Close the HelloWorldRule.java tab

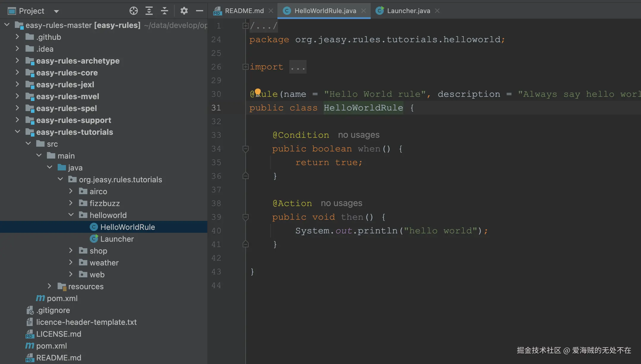(364, 11)
